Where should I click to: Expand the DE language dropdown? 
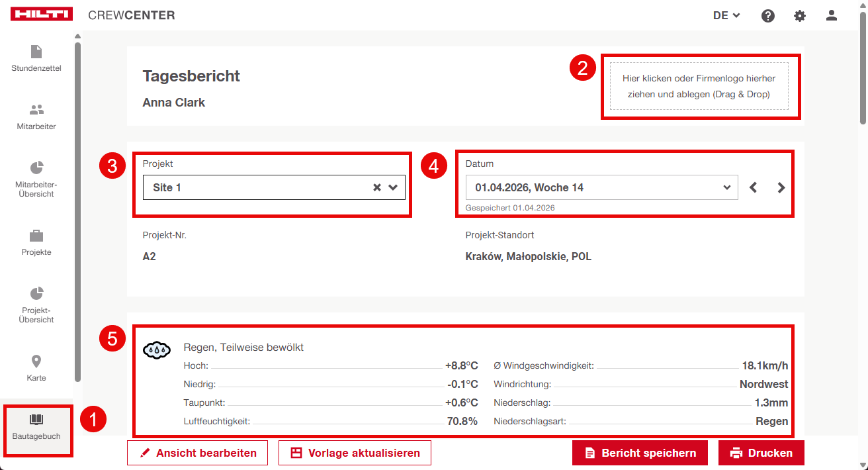click(x=726, y=16)
